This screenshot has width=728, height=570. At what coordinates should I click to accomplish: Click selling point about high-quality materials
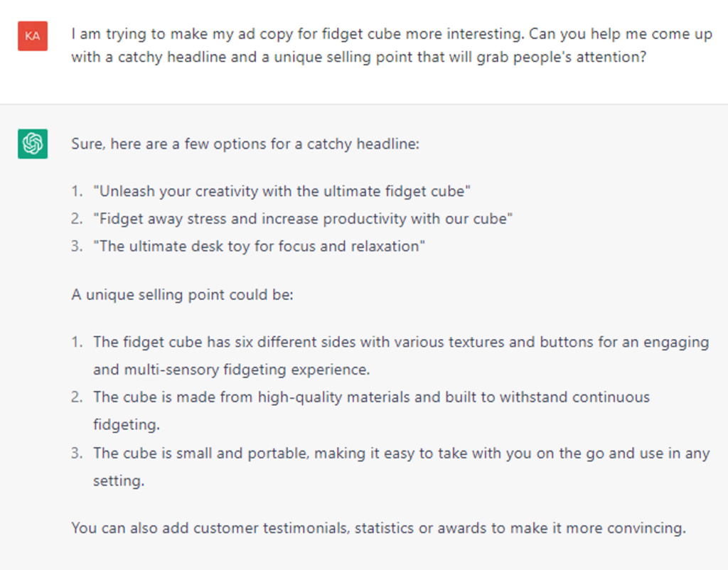pyautogui.click(x=371, y=411)
